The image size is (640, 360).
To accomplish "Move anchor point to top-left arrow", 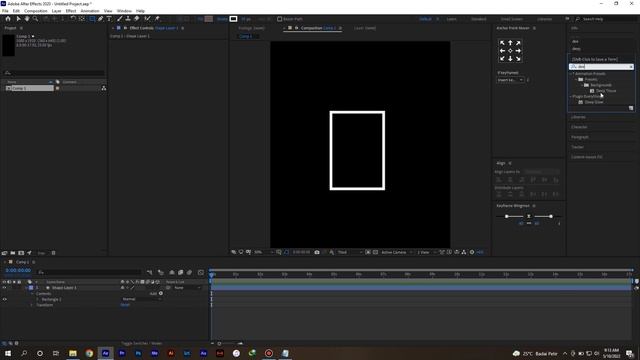I will (x=502, y=43).
